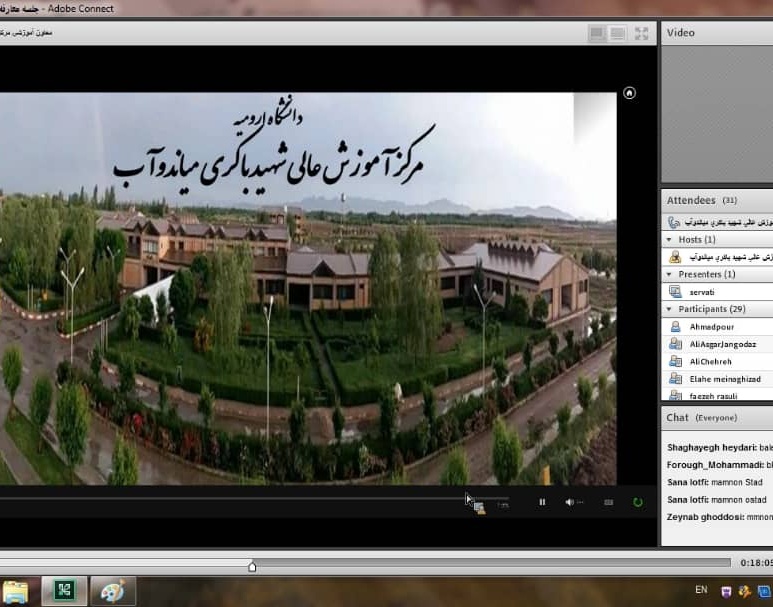The width and height of the screenshot is (773, 607).
Task: Select attendee name AliAsgarJangodaz
Action: [x=723, y=344]
